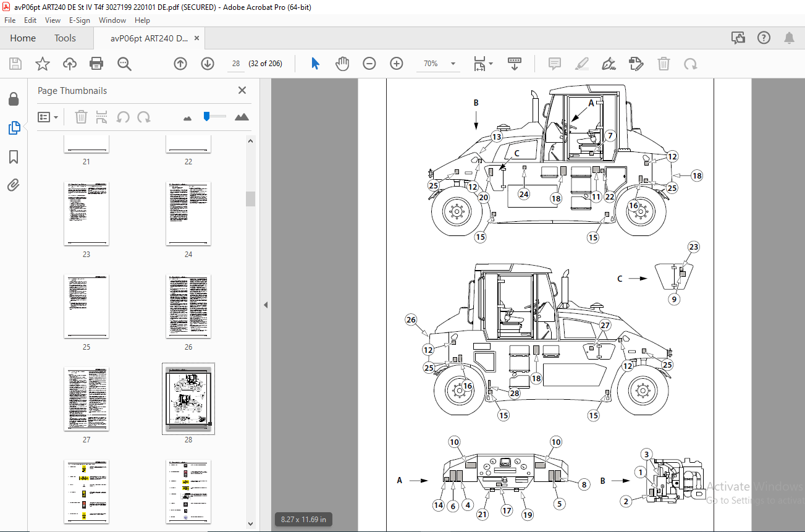The image size is (805, 532).
Task: Open the Edit menu
Action: (30, 20)
